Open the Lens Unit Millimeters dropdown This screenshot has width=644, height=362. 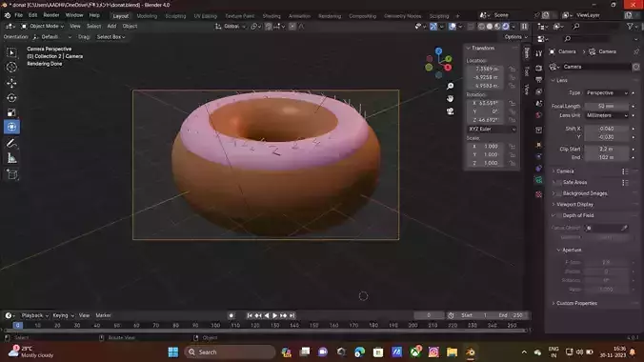click(607, 115)
